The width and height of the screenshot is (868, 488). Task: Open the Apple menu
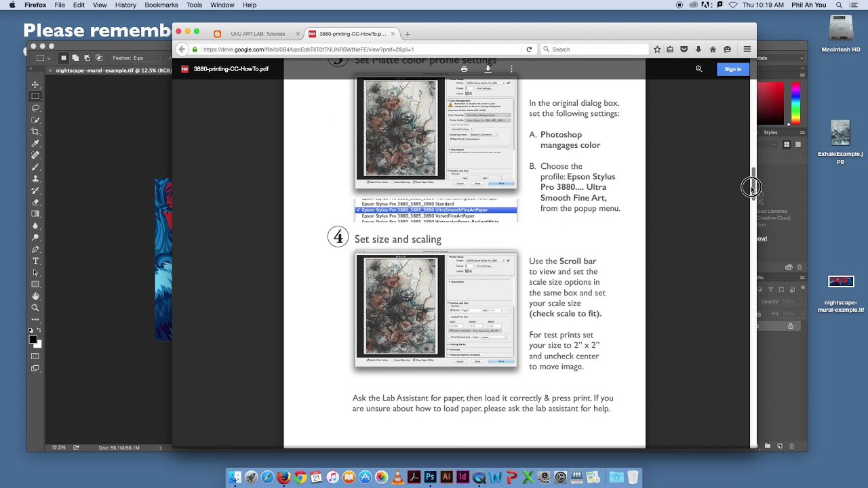pyautogui.click(x=12, y=5)
